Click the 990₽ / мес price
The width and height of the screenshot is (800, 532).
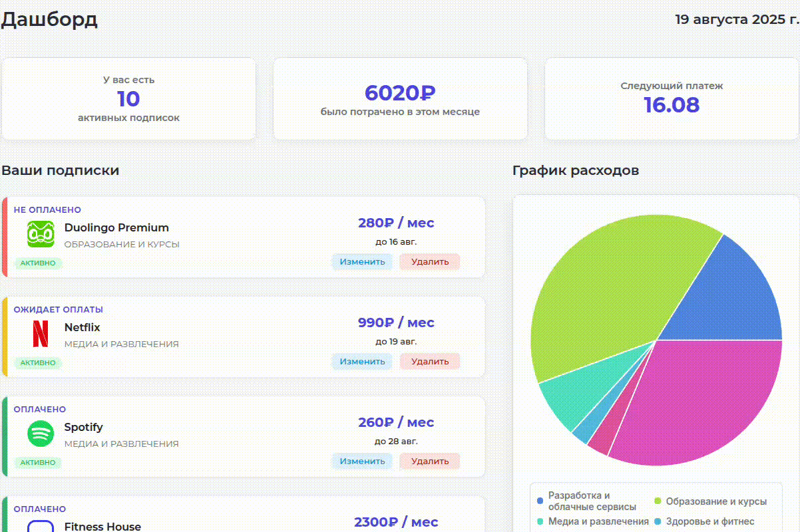coord(396,323)
